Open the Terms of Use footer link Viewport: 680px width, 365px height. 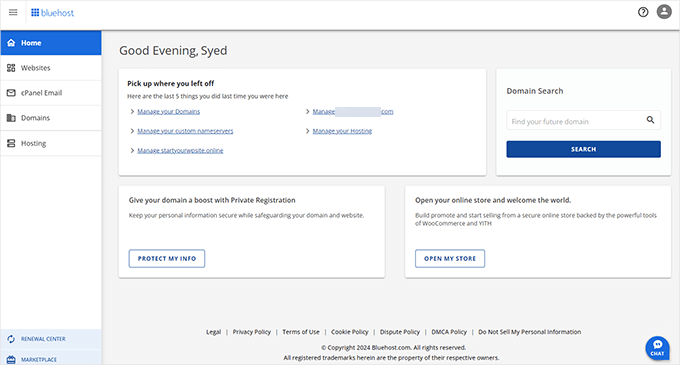pyautogui.click(x=301, y=332)
